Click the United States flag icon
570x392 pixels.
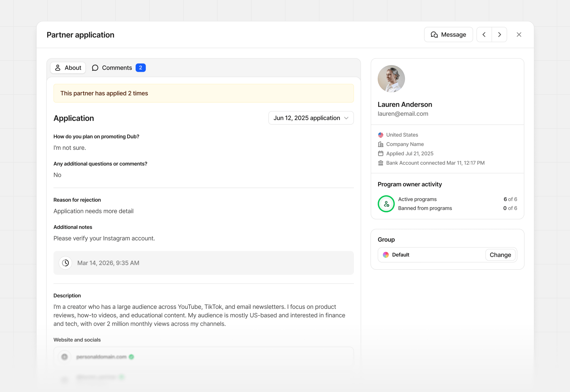[381, 135]
